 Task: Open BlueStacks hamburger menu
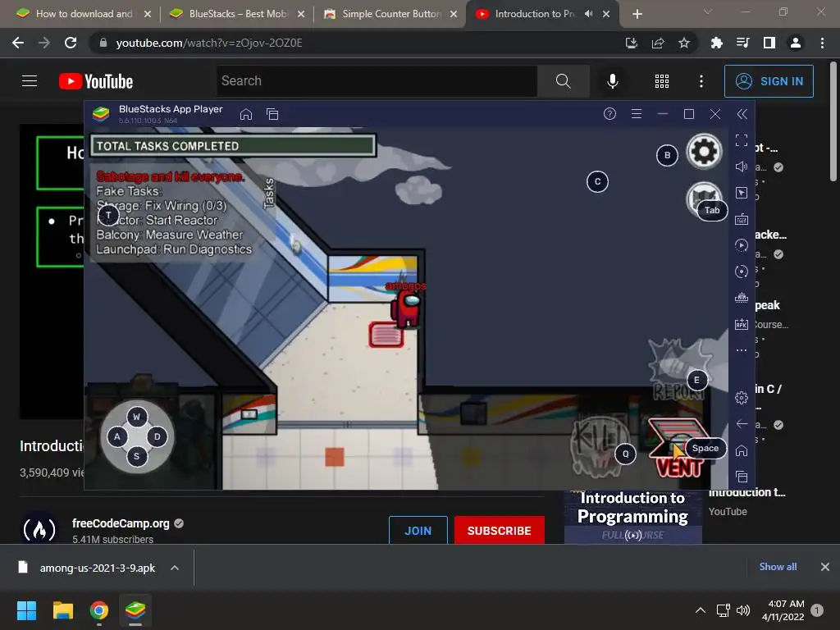(637, 113)
